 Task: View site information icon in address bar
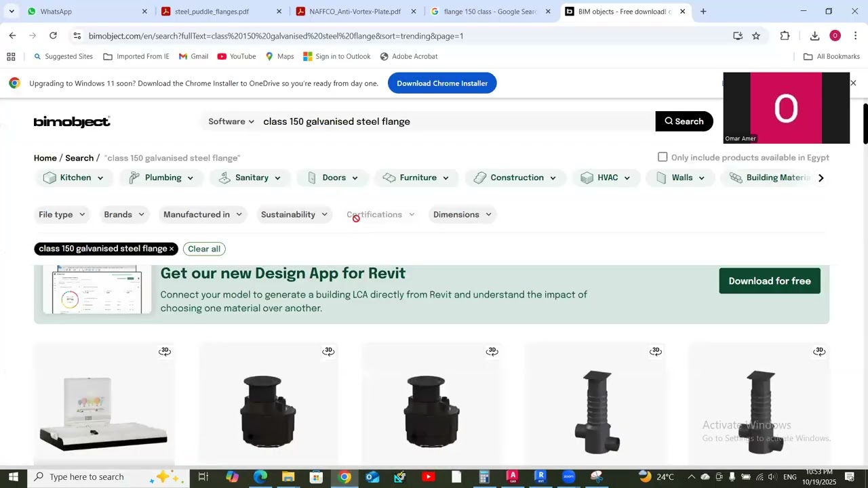coord(77,36)
